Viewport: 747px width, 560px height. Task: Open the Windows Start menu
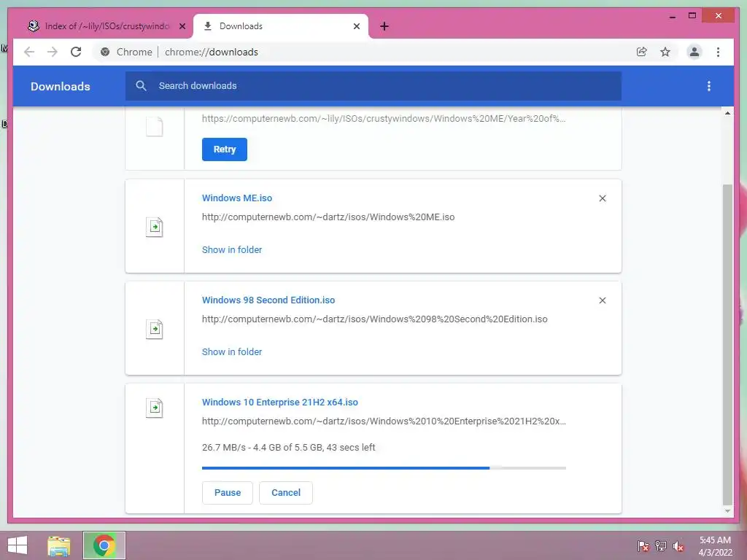coord(18,545)
